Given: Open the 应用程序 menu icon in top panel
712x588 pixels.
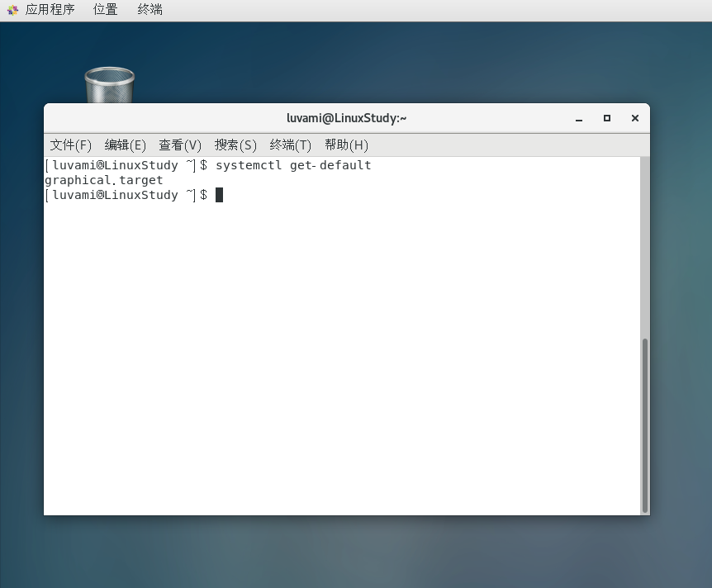Looking at the screenshot, I should (44, 10).
